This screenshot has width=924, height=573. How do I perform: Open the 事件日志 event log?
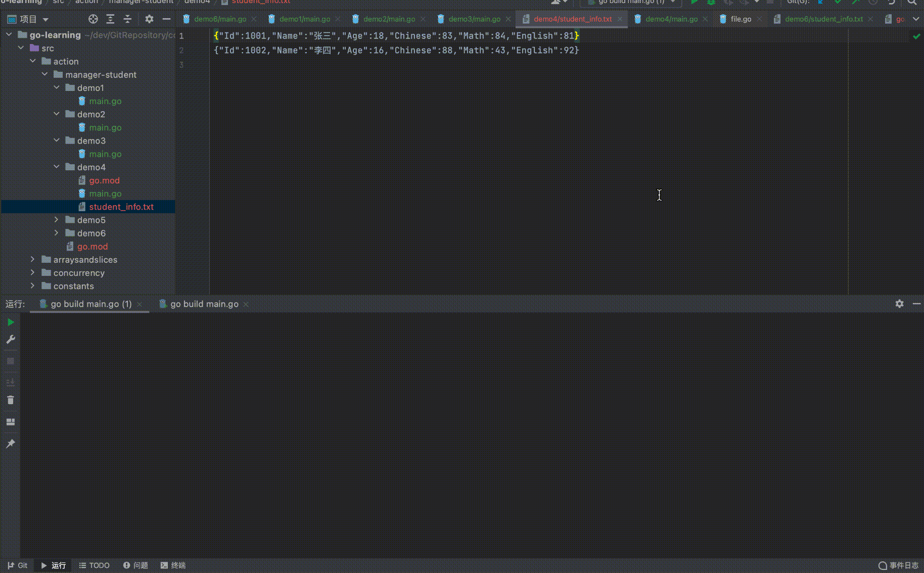pyautogui.click(x=899, y=565)
